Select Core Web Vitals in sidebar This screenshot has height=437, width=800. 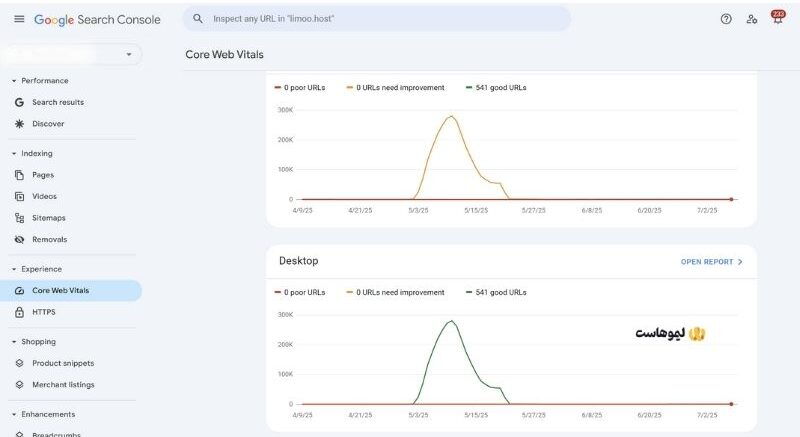(x=71, y=291)
